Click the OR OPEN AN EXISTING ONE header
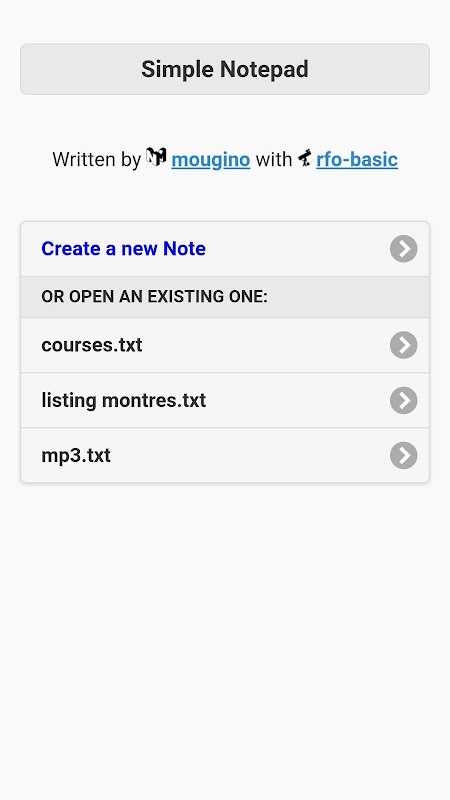This screenshot has width=450, height=800. [x=225, y=297]
